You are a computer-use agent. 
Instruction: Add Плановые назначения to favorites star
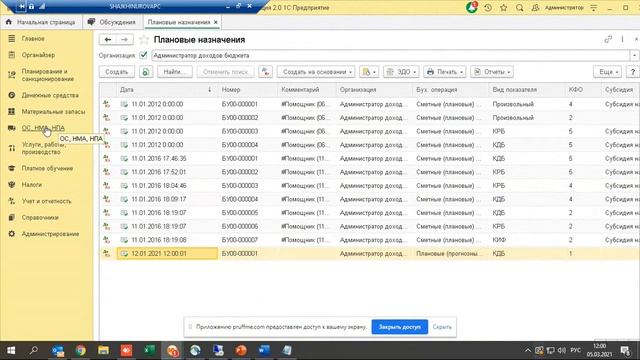coord(144,40)
